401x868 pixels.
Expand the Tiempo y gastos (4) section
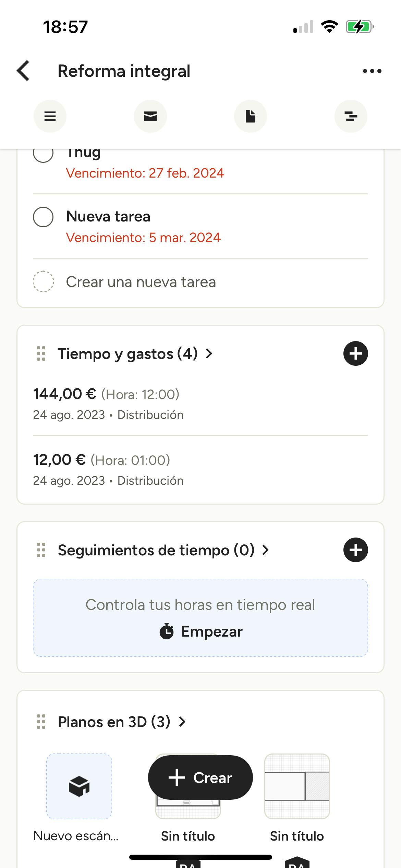[x=135, y=353]
